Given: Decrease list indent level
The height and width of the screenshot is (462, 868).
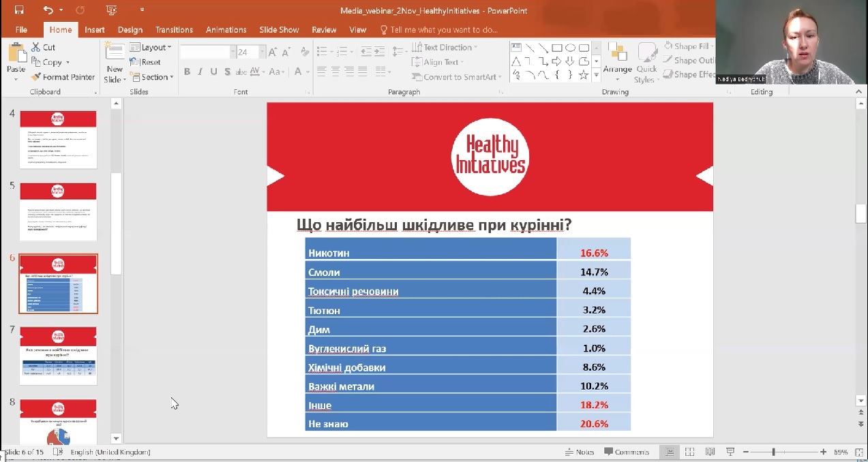Looking at the screenshot, I should tap(365, 52).
